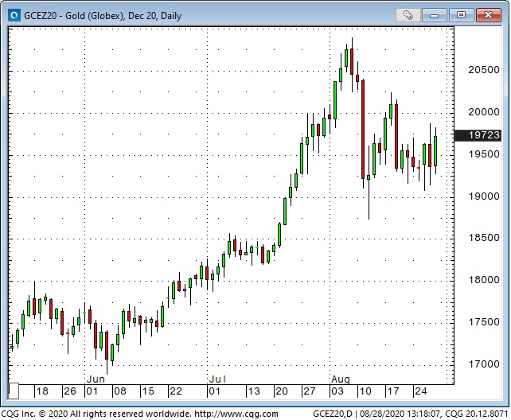Image resolution: width=511 pixels, height=420 pixels.
Task: Click the small box at time axis left end
Action: pos(14,391)
